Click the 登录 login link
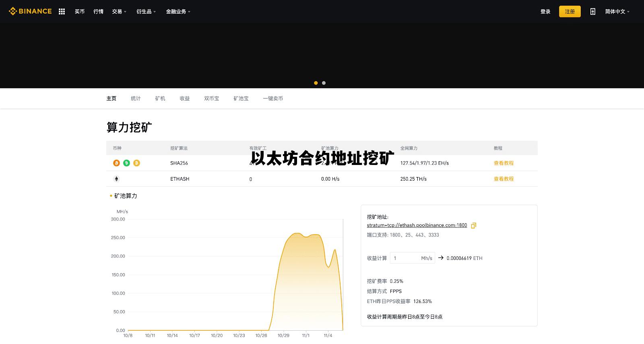Screen dimensions: 644x344 click(545, 11)
